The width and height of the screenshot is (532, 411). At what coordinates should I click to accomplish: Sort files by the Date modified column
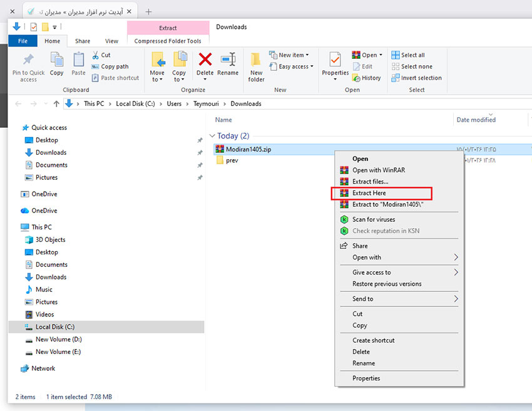[476, 120]
